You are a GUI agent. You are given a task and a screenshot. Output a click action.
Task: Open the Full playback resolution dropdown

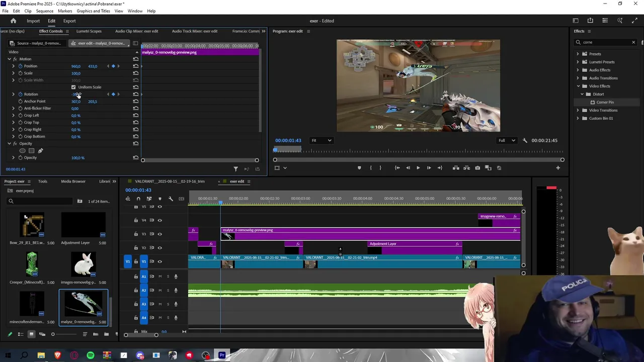point(507,140)
